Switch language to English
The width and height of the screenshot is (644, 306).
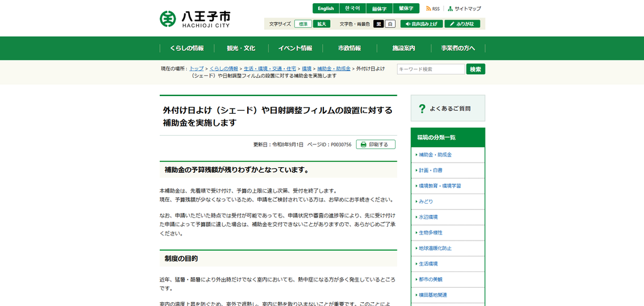(x=326, y=9)
